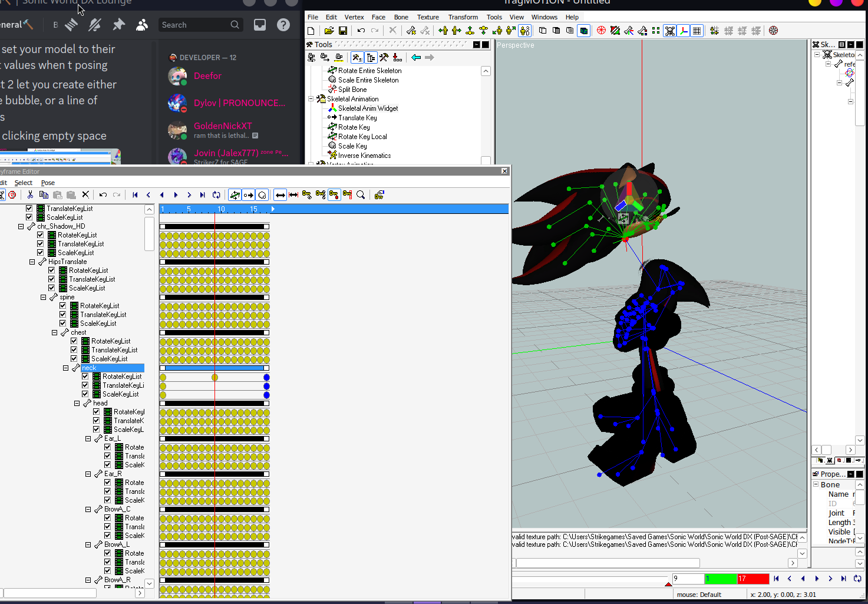This screenshot has height=604, width=868.
Task: Click the Open file folder icon
Action: point(329,31)
